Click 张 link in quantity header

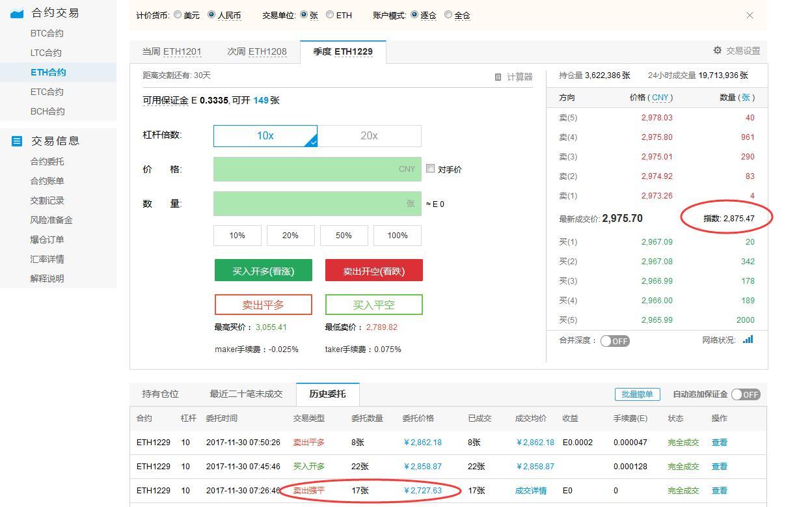coord(746,98)
